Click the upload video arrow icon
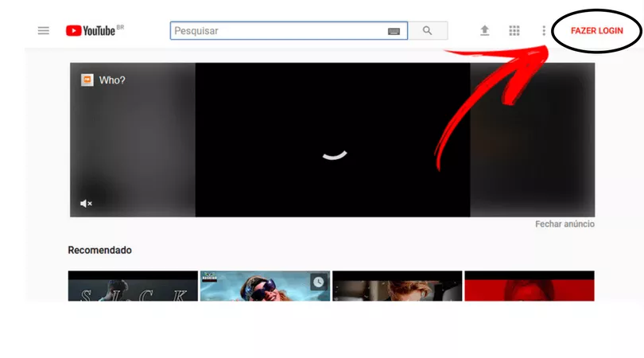Screen dimensions: 644x358 485,31
